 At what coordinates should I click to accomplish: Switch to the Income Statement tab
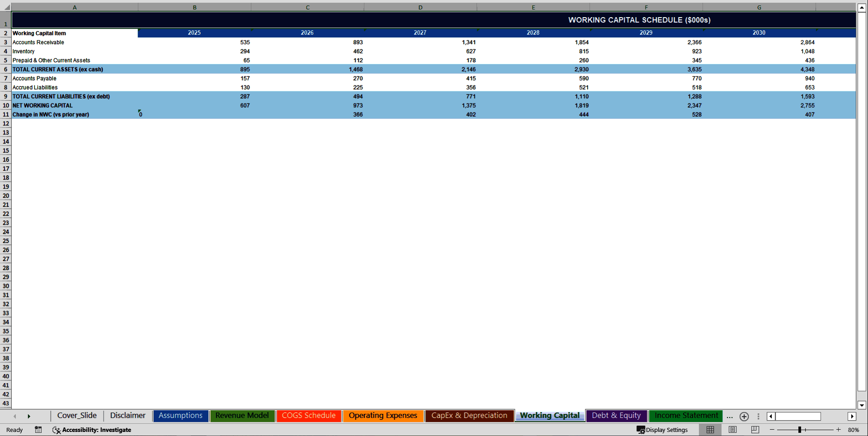[685, 415]
